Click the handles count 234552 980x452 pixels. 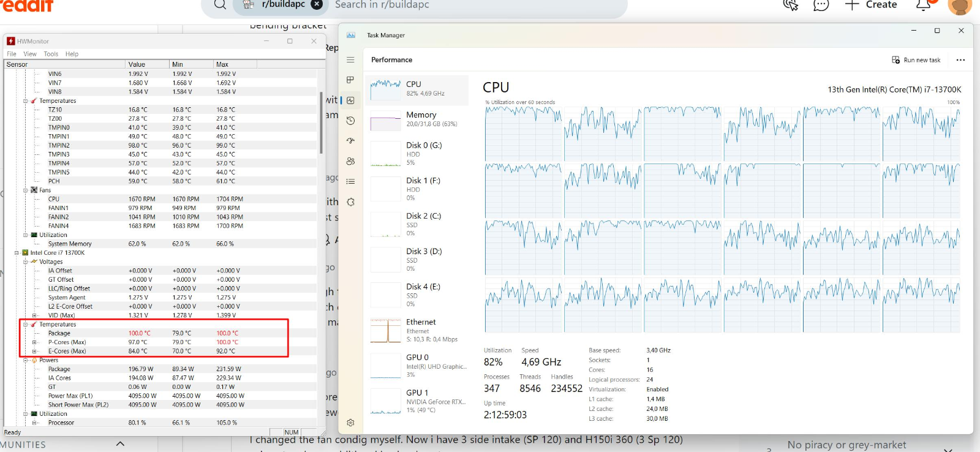click(567, 388)
